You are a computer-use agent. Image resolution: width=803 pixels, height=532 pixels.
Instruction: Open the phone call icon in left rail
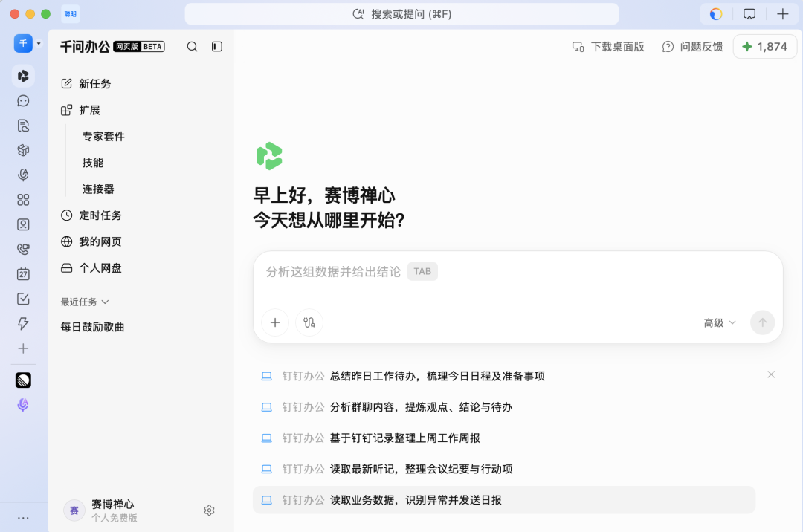click(23, 249)
